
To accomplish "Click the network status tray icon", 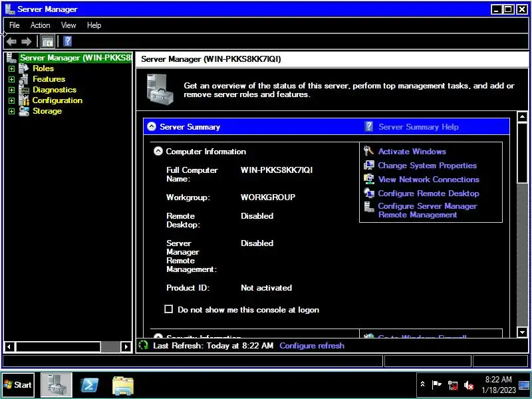I will pos(453,385).
